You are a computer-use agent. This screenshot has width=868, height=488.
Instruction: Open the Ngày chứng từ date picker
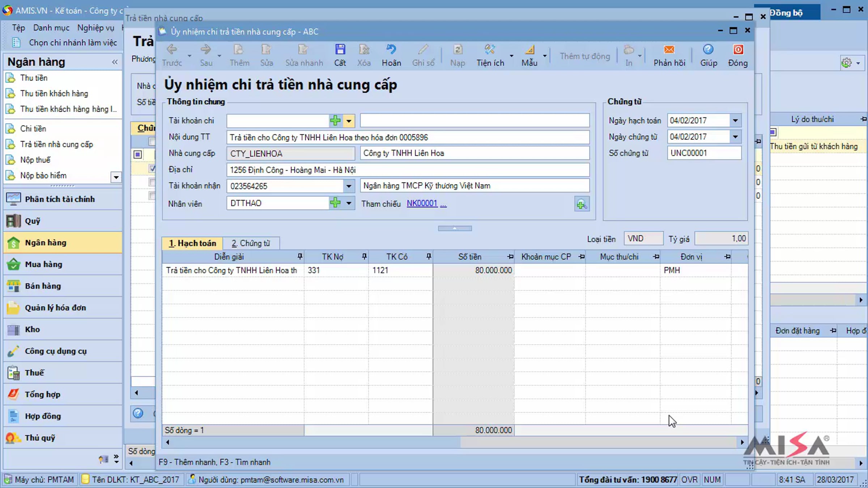[735, 137]
